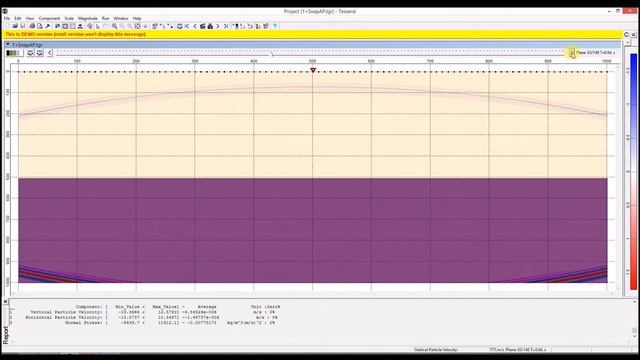Open the View menu

pos(30,18)
